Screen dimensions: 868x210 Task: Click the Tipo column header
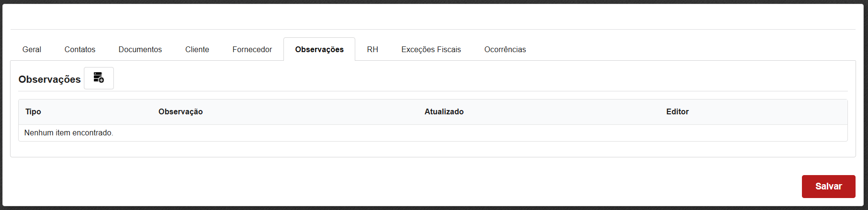[34, 111]
